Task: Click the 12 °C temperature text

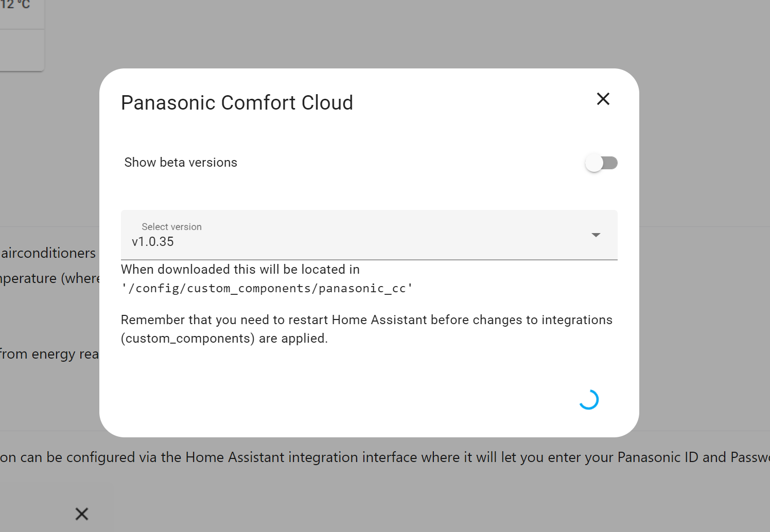Action: [15, 5]
